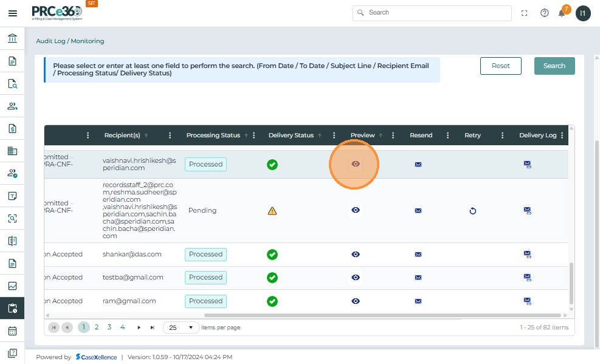Screen dimensions: 600x364
Task: Resend email to shankar@das.com
Action: [x=418, y=255]
